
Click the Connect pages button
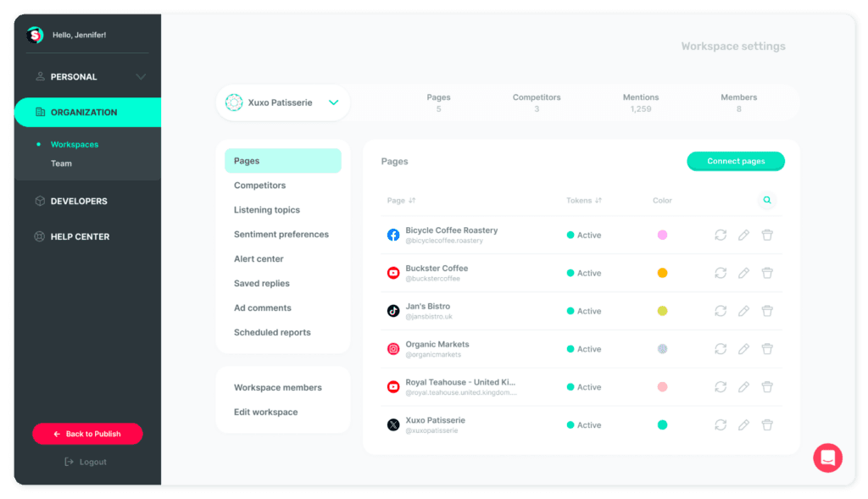(x=736, y=161)
